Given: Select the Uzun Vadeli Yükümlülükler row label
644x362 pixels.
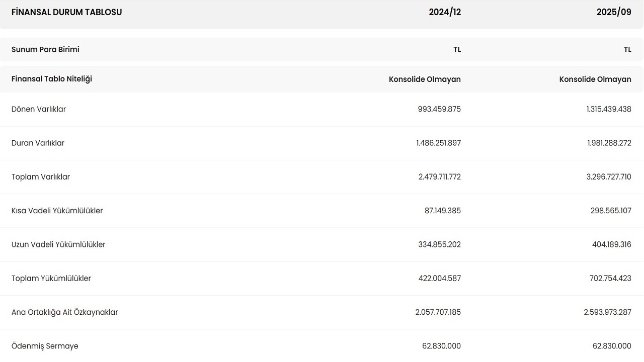Looking at the screenshot, I should point(58,244).
